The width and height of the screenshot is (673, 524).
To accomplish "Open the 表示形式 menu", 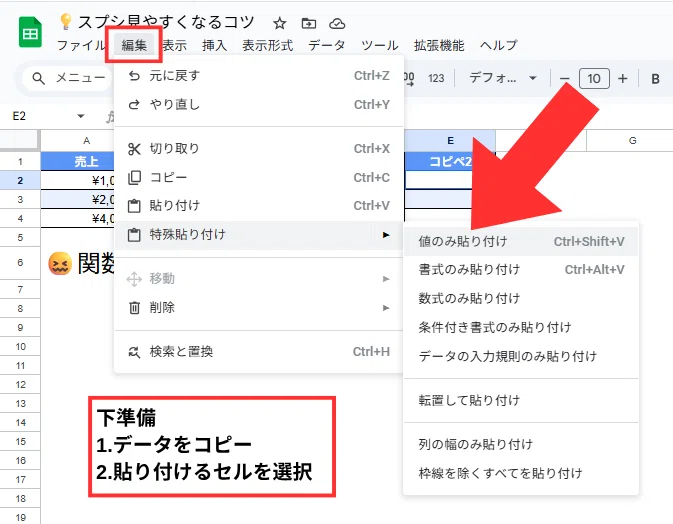I will pos(267,45).
